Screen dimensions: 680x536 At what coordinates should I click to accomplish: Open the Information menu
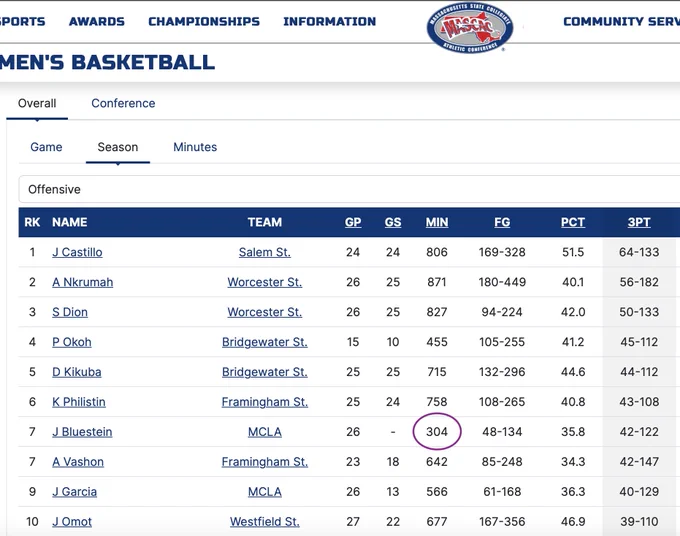330,21
